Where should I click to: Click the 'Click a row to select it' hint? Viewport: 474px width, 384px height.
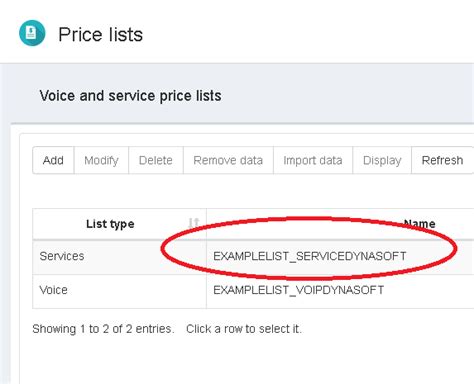[x=244, y=329]
